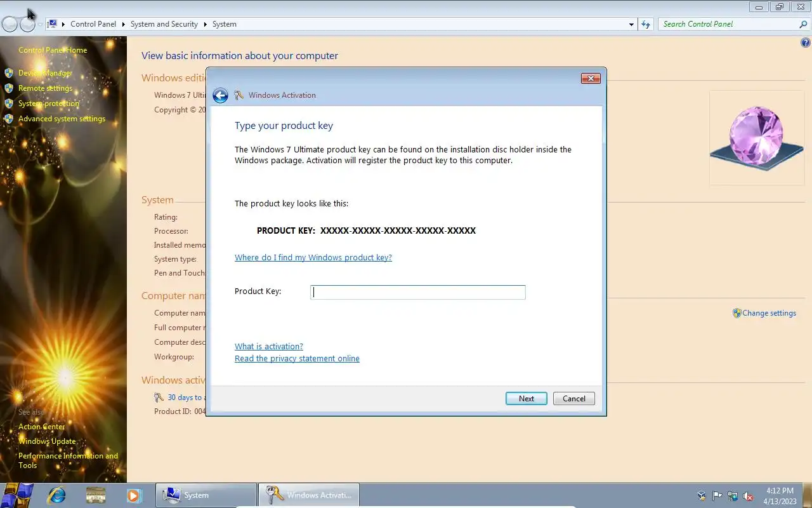
Task: Click the Explorer back navigation button
Action: [x=10, y=24]
